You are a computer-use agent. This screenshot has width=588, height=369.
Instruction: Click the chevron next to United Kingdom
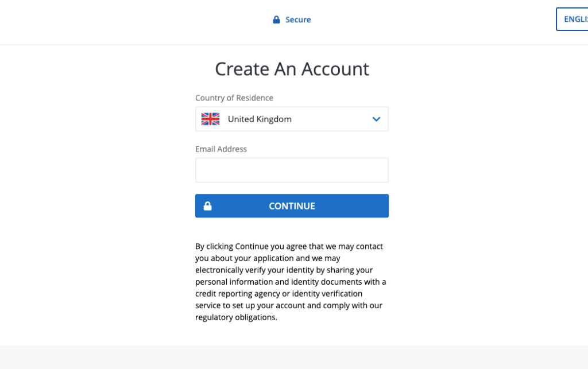point(376,119)
